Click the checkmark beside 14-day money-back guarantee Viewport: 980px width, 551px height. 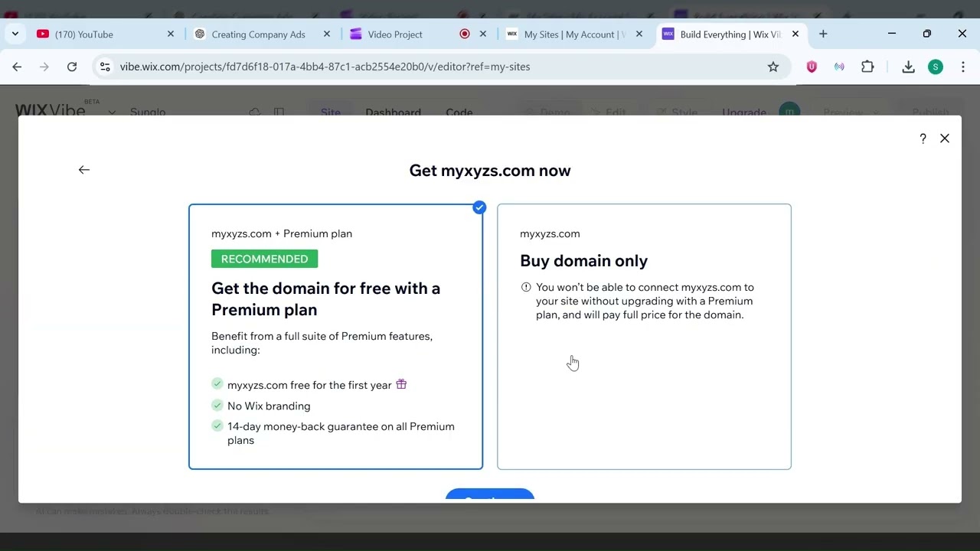(217, 425)
